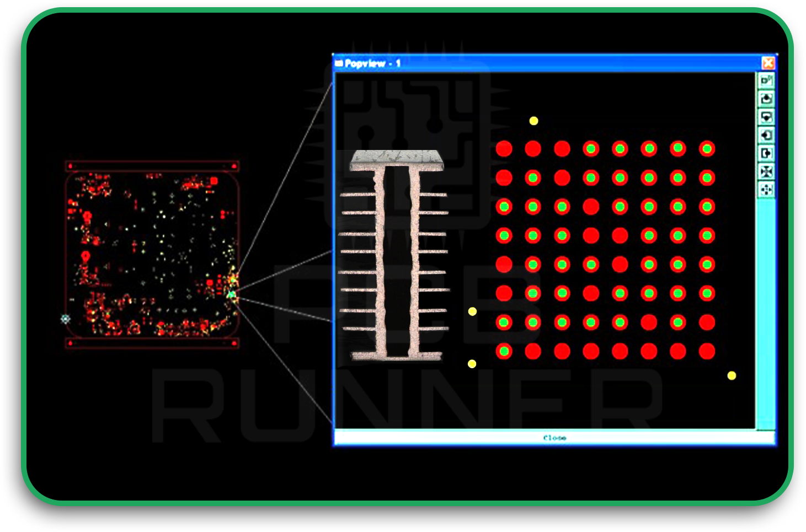Click the small icon left of Popview title
The height and width of the screenshot is (532, 806).
(339, 63)
